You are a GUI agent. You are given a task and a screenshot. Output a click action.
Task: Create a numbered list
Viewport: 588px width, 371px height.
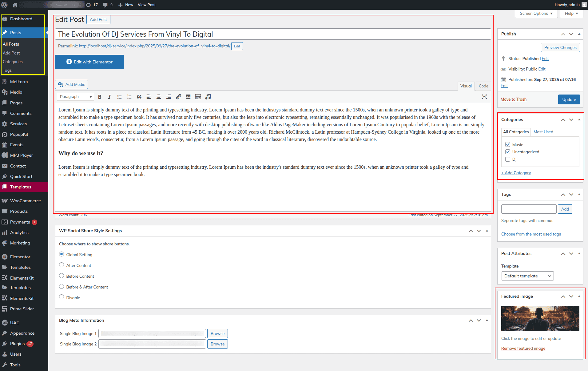click(129, 97)
